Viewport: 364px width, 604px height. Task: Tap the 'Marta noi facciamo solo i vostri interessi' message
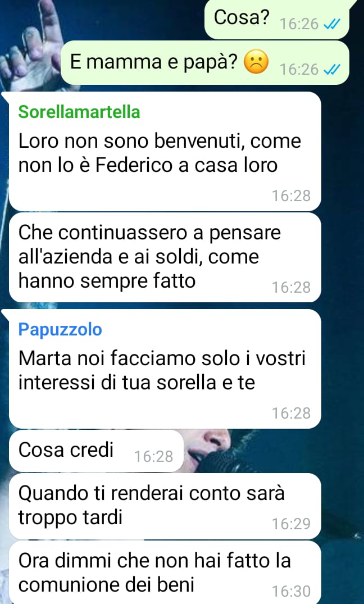coord(165,369)
